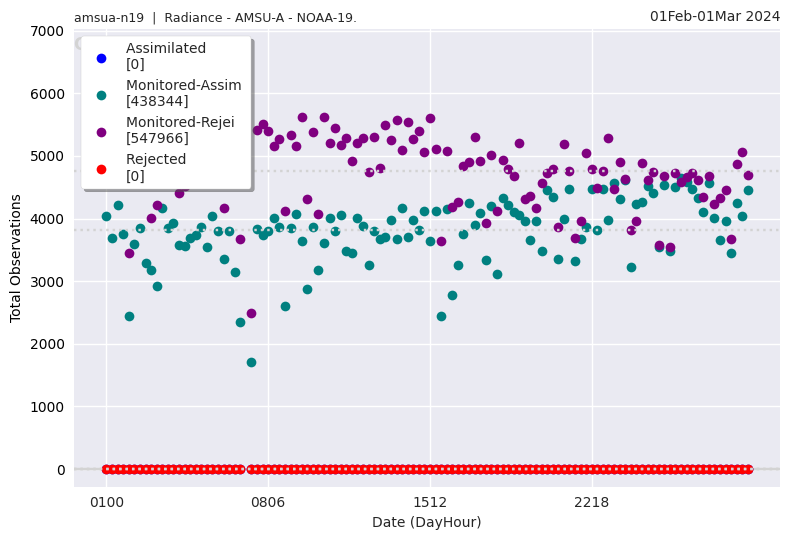Screen dimensions: 790x540
Task: Click the purple Monitored-Rejei legend marker
Action: point(101,132)
